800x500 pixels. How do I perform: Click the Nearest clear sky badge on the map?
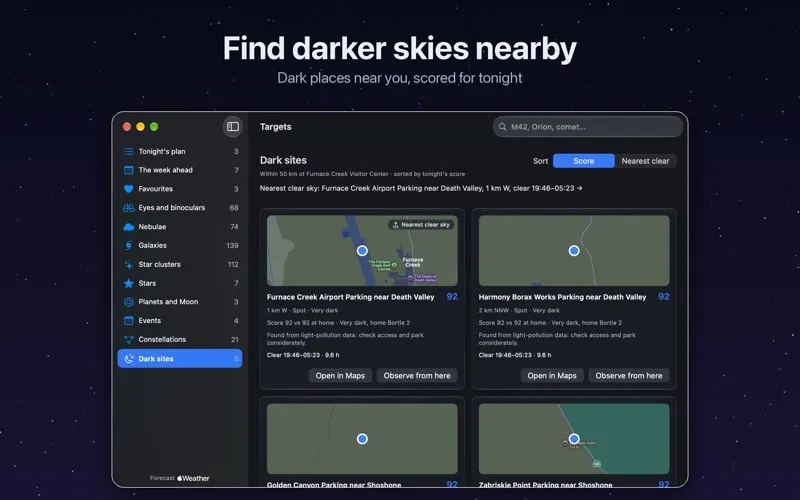[421, 224]
